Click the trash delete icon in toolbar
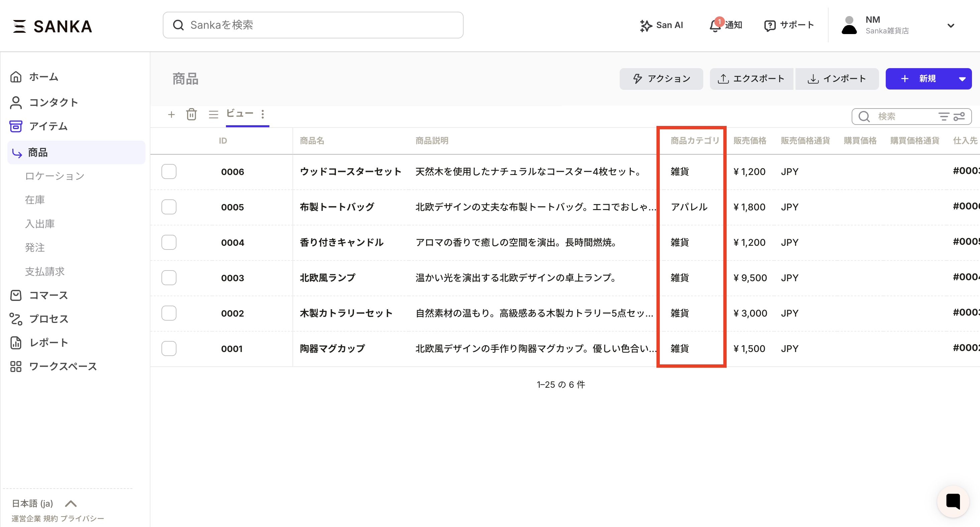The width and height of the screenshot is (980, 527). (x=192, y=114)
